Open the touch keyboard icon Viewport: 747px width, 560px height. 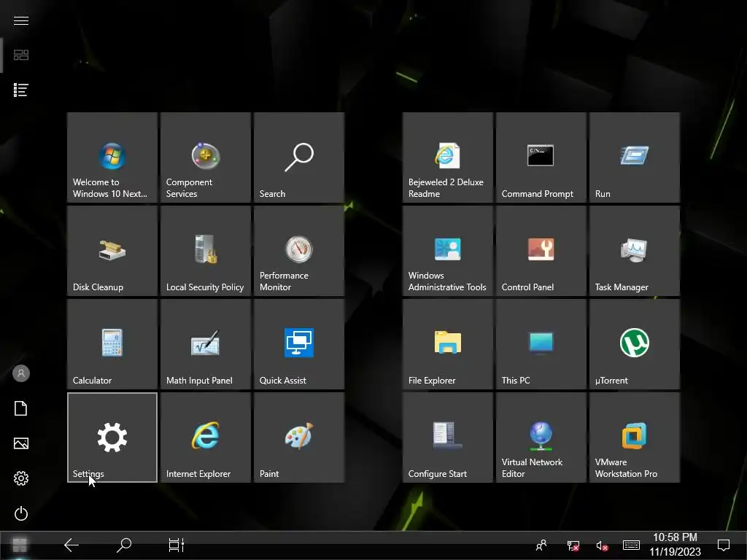(631, 545)
